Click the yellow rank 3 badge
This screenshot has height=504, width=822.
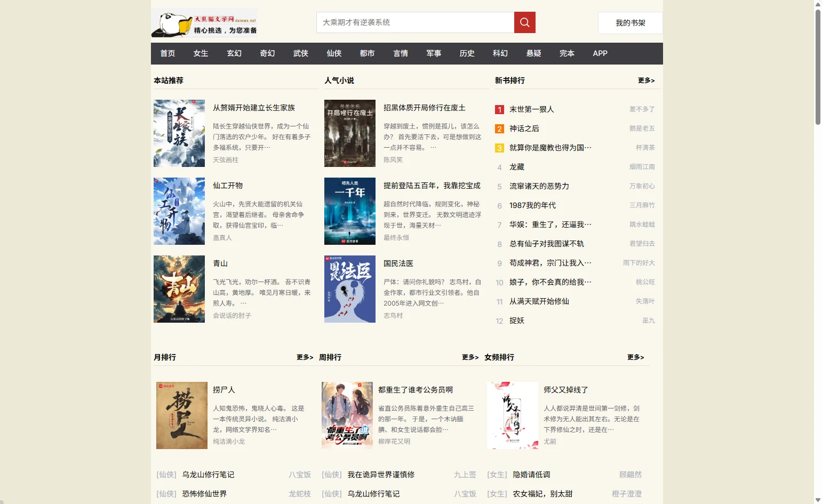(499, 148)
